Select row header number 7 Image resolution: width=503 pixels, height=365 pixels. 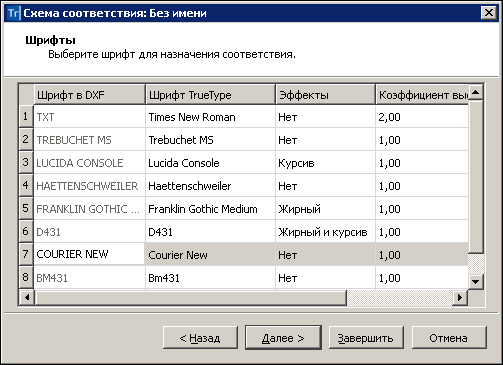pyautogui.click(x=26, y=255)
